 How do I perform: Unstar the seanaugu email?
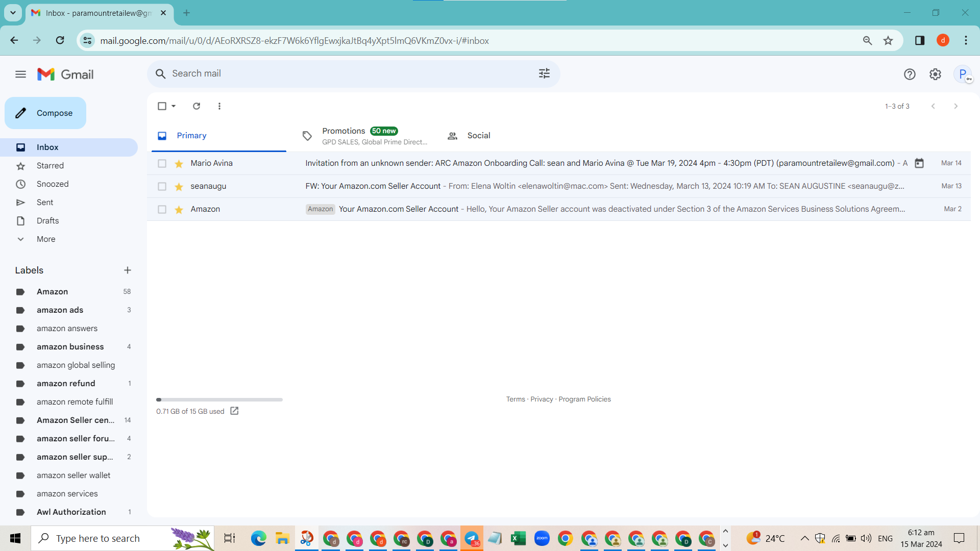(x=179, y=186)
